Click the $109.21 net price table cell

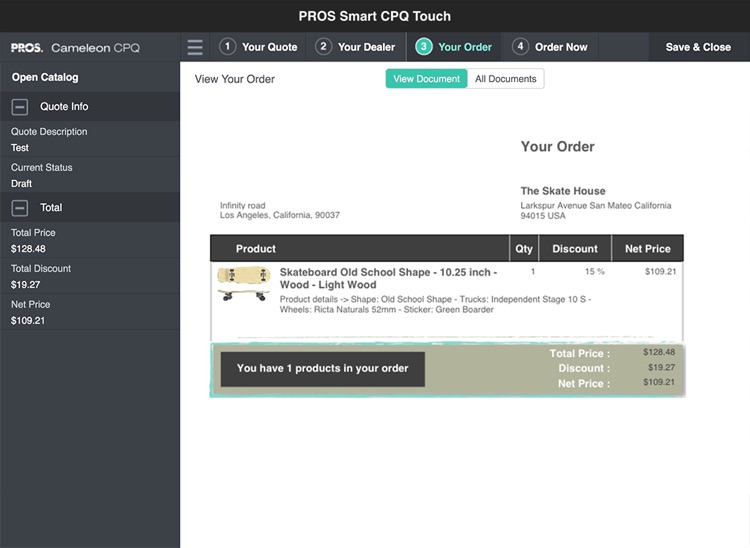coord(661,272)
